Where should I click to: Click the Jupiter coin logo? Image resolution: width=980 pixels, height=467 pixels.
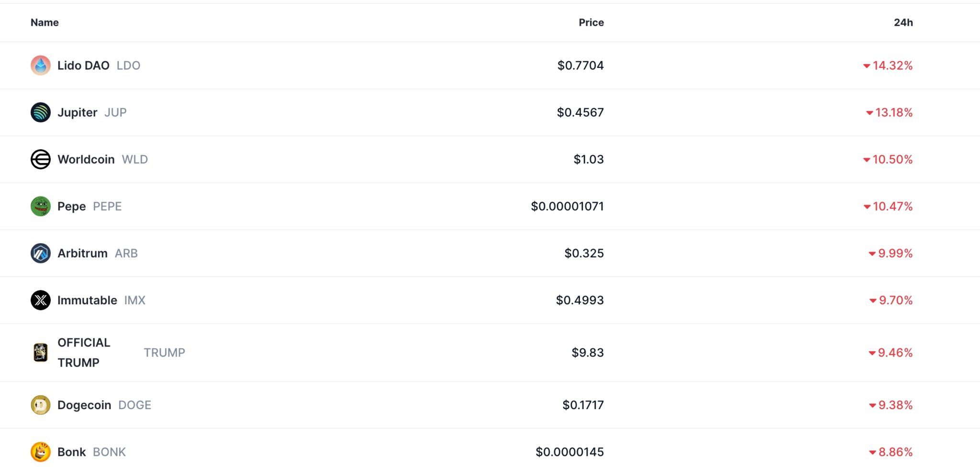pyautogui.click(x=41, y=112)
